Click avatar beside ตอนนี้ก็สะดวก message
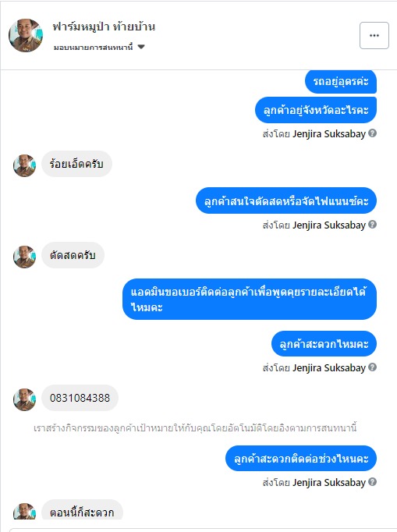The width and height of the screenshot is (397, 532). coord(24,511)
